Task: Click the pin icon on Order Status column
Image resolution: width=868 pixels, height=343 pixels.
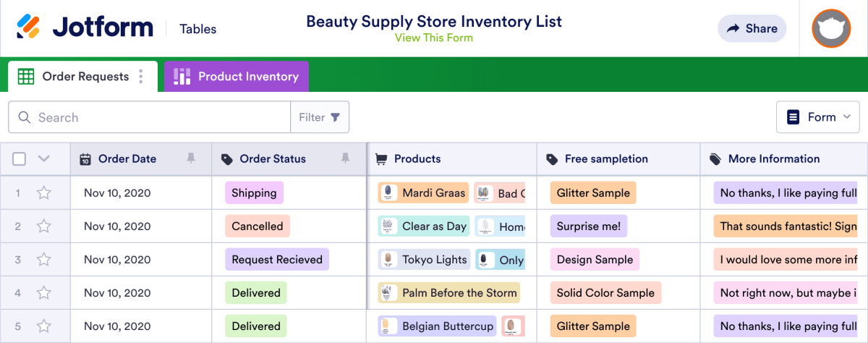Action: [345, 158]
